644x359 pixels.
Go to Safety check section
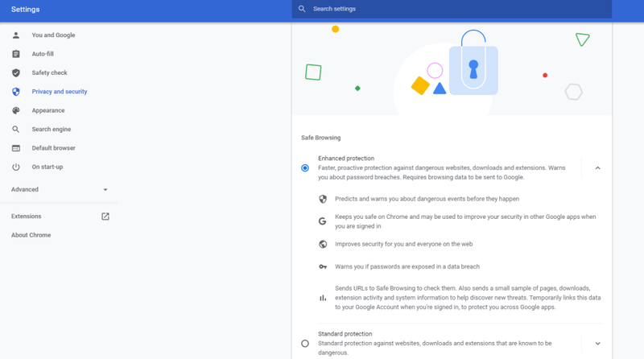click(49, 72)
